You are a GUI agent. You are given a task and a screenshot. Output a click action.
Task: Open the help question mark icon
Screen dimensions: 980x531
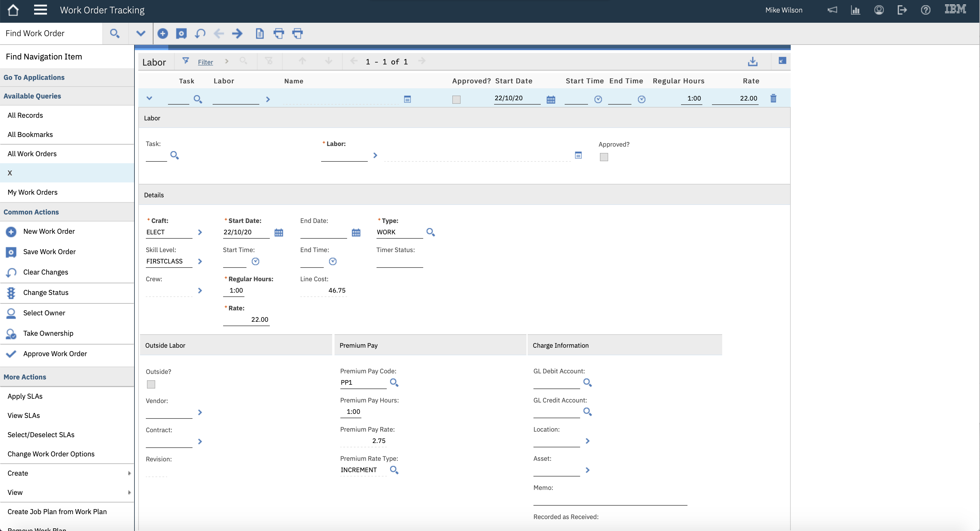pyautogui.click(x=925, y=10)
